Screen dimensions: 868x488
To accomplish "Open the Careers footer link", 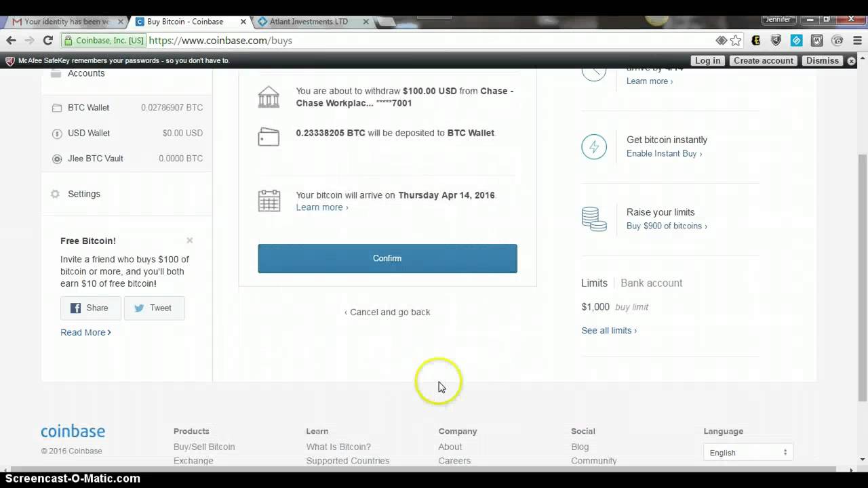I will [454, 461].
